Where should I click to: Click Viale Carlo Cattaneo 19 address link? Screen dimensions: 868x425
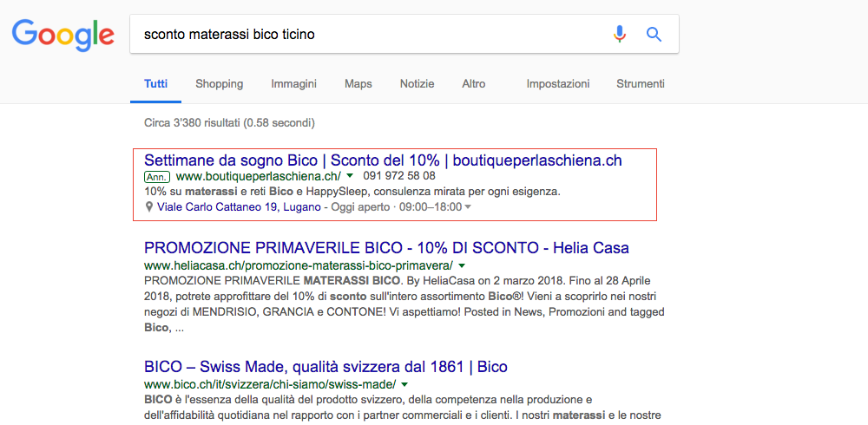[x=239, y=207]
